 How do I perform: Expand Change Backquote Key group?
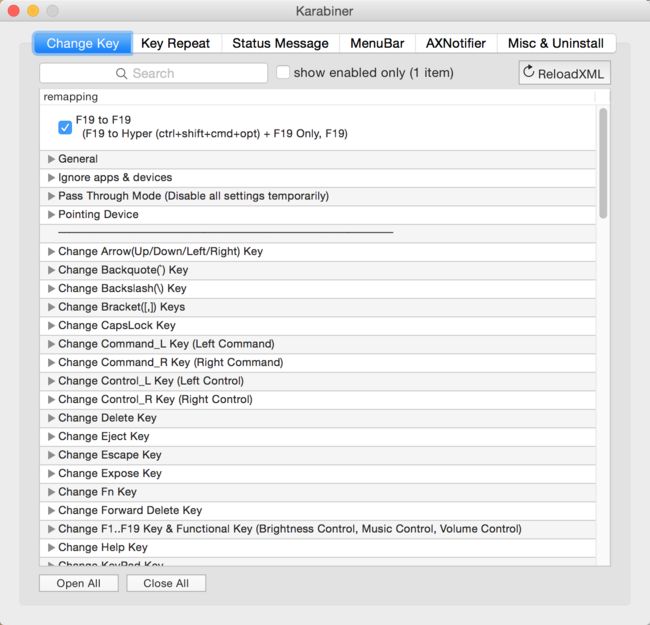(x=51, y=270)
